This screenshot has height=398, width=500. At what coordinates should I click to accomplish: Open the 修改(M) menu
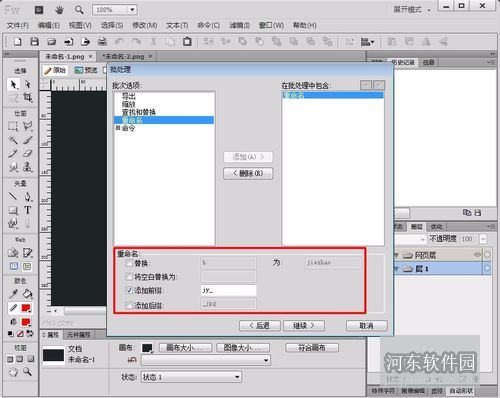coord(145,25)
